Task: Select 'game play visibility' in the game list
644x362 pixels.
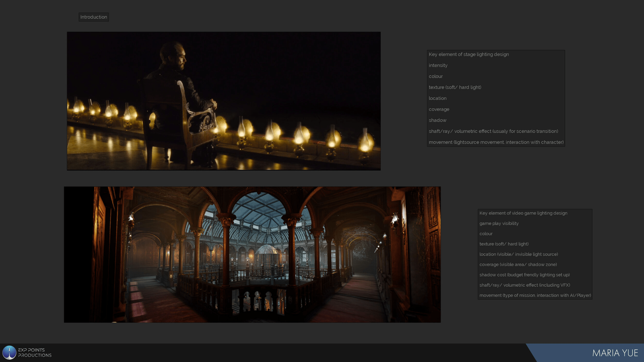Action: point(499,223)
